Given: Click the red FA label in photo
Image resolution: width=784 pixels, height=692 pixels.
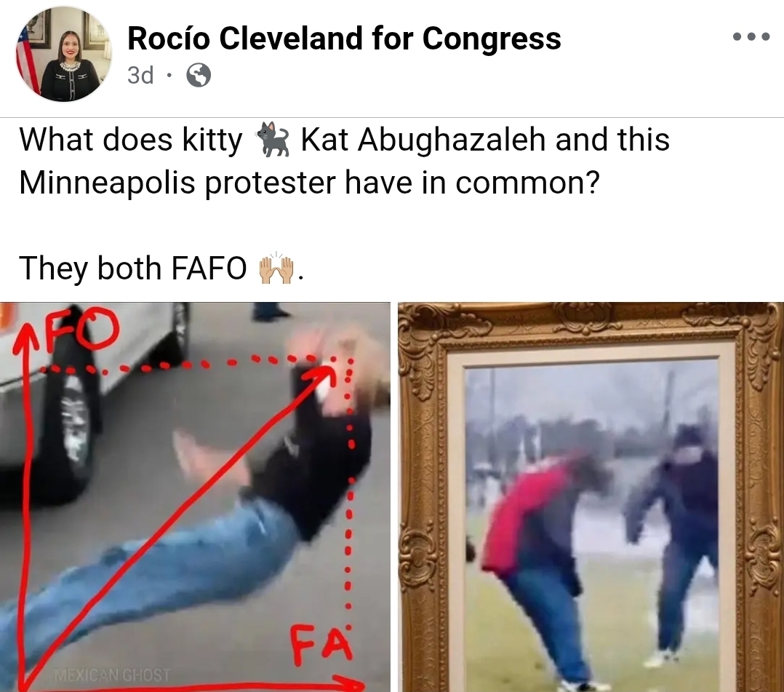Looking at the screenshot, I should click(321, 644).
